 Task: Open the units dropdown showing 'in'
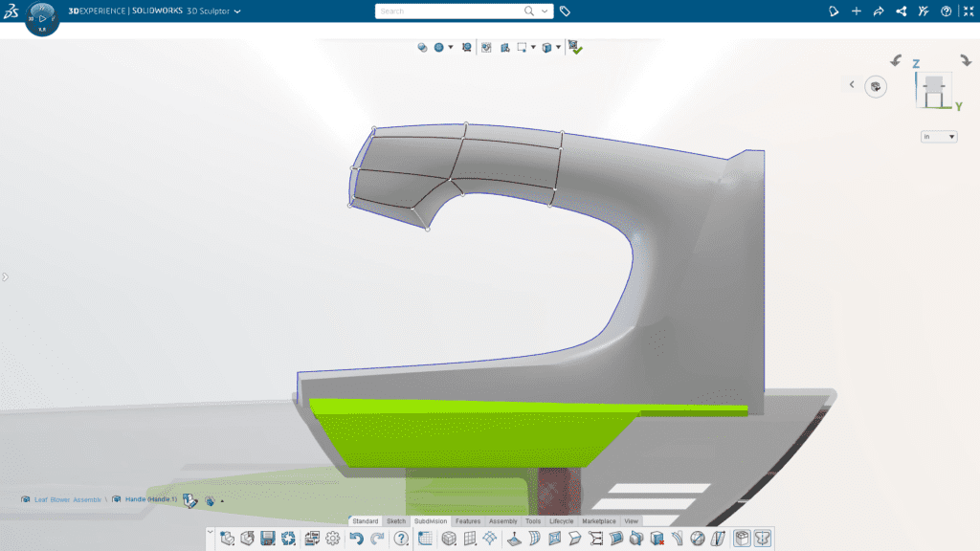[939, 137]
